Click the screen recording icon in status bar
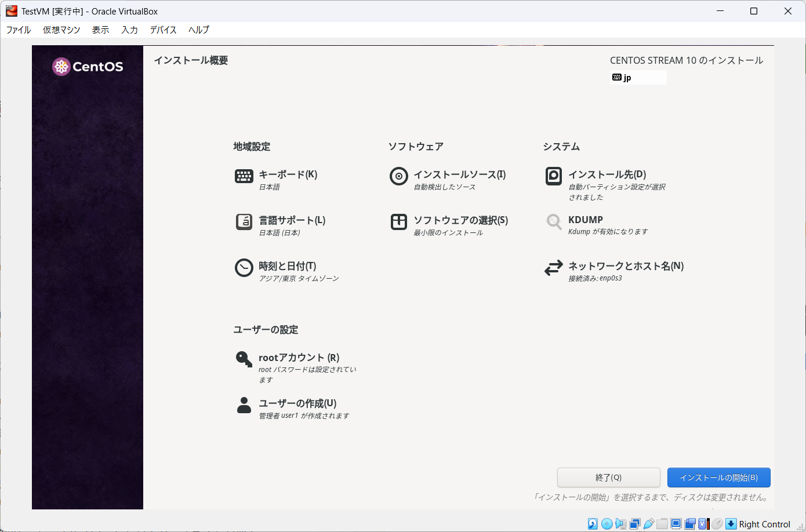806x532 pixels. (690, 524)
